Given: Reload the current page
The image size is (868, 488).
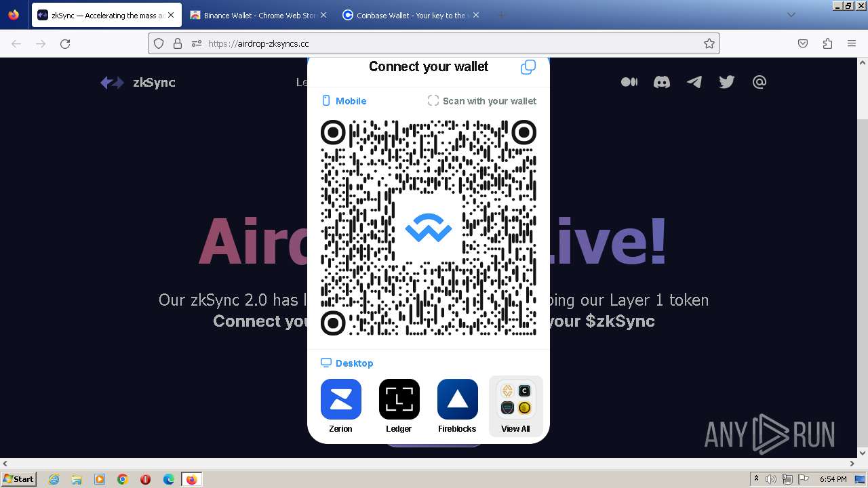Looking at the screenshot, I should pyautogui.click(x=65, y=43).
